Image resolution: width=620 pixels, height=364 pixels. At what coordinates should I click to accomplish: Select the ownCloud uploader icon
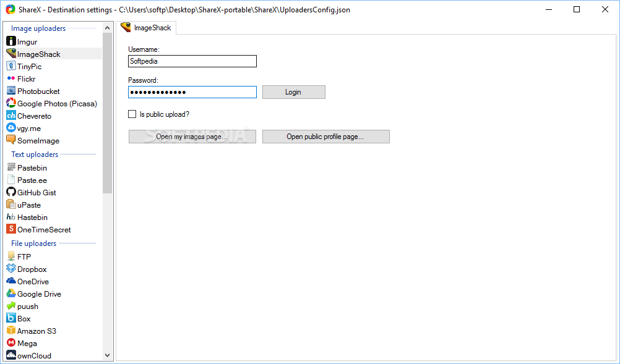[11, 355]
